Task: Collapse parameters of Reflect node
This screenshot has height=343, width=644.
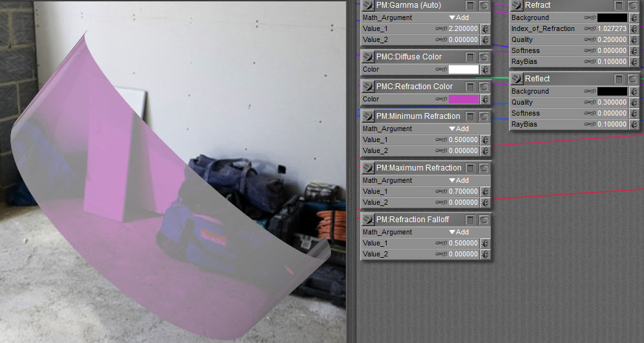Action: coord(619,79)
